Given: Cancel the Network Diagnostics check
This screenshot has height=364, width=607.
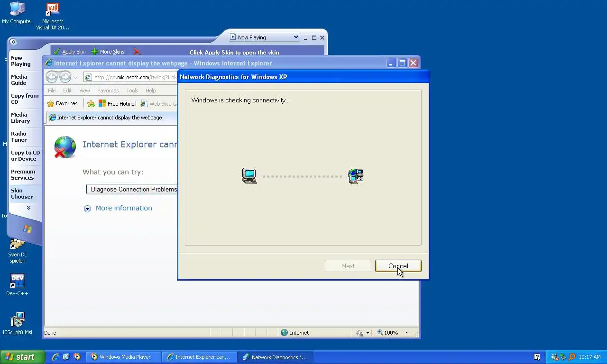Looking at the screenshot, I should click(398, 266).
